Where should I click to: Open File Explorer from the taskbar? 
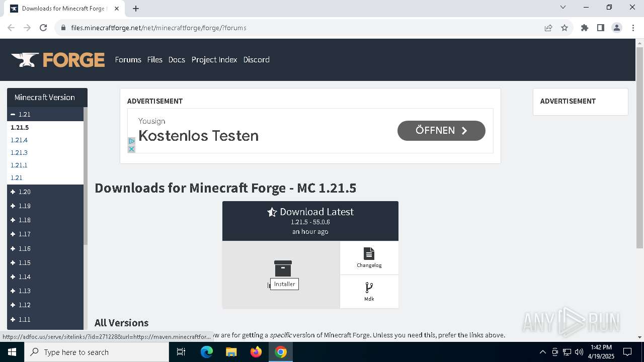click(x=231, y=352)
